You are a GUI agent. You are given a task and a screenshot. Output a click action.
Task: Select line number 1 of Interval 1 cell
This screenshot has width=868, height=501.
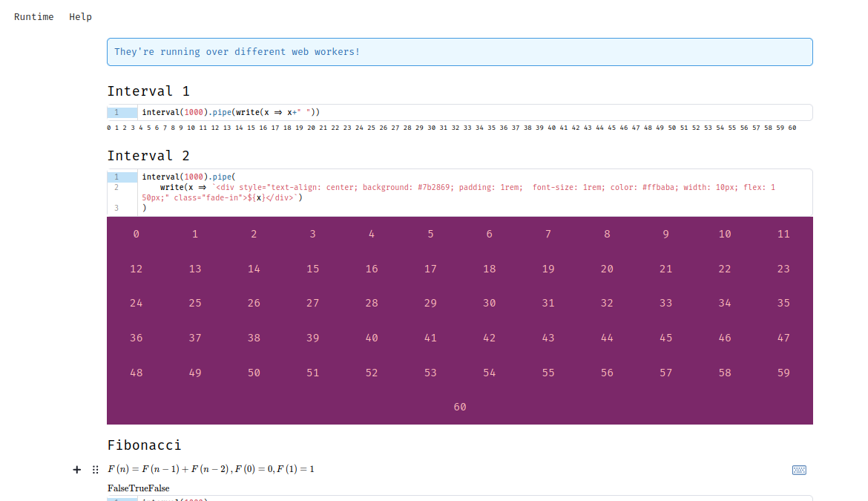122,112
